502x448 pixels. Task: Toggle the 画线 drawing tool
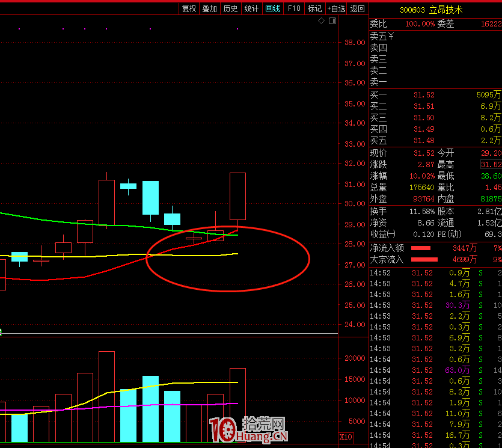coord(272,8)
